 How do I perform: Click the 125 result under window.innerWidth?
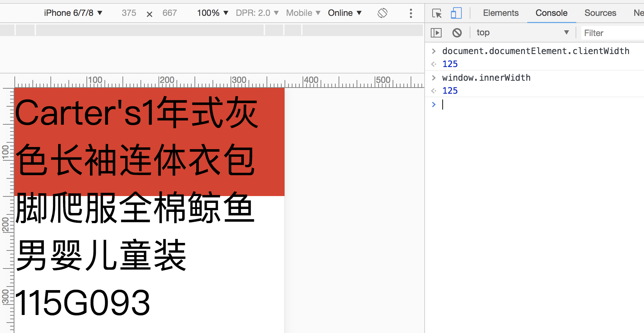(450, 91)
